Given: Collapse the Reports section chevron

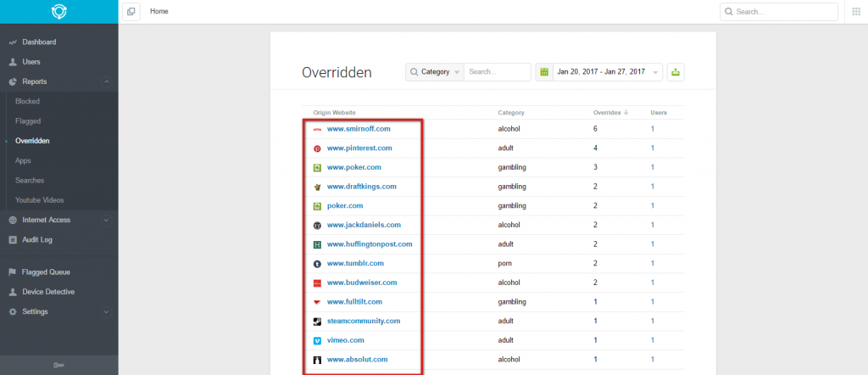Looking at the screenshot, I should 107,82.
